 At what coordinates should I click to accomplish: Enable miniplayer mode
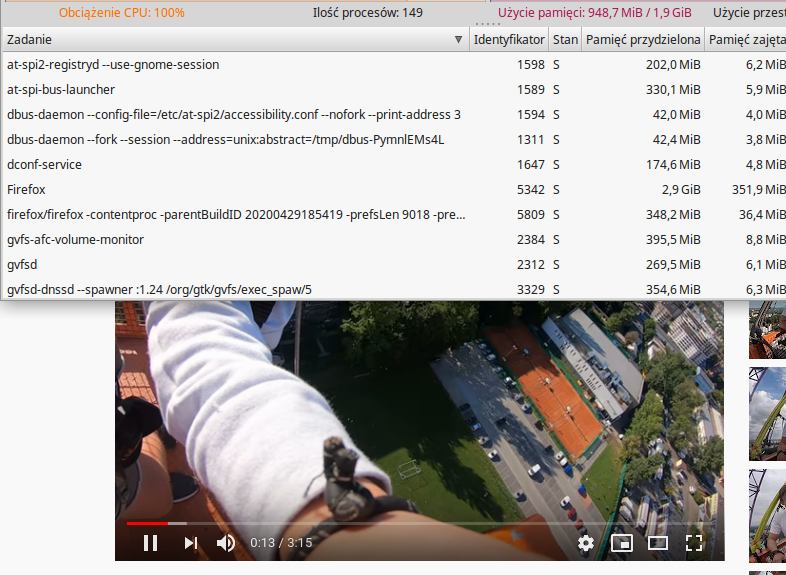point(622,543)
